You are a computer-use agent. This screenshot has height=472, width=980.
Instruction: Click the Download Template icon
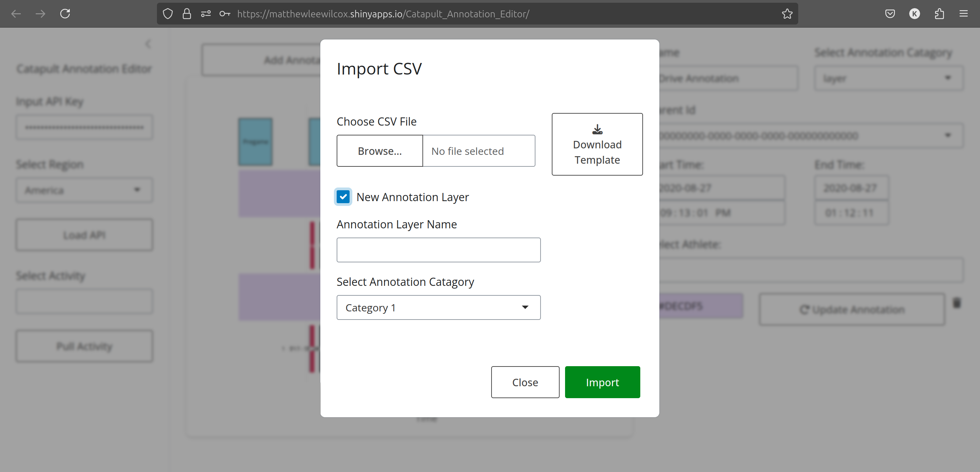[596, 129]
